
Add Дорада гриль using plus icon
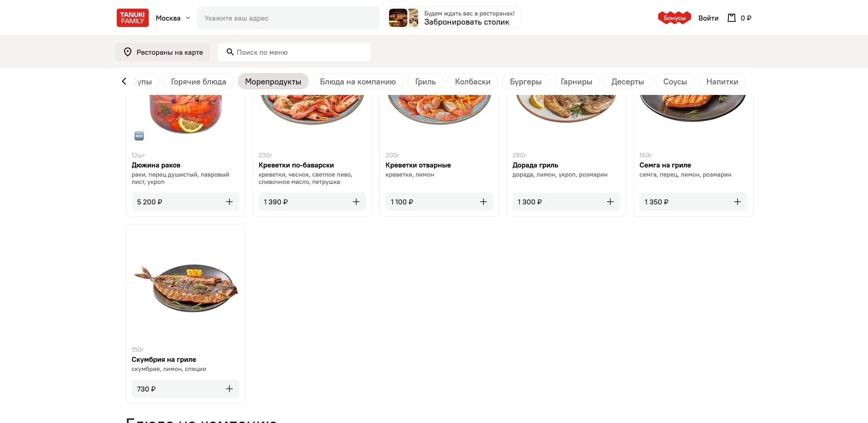point(610,202)
